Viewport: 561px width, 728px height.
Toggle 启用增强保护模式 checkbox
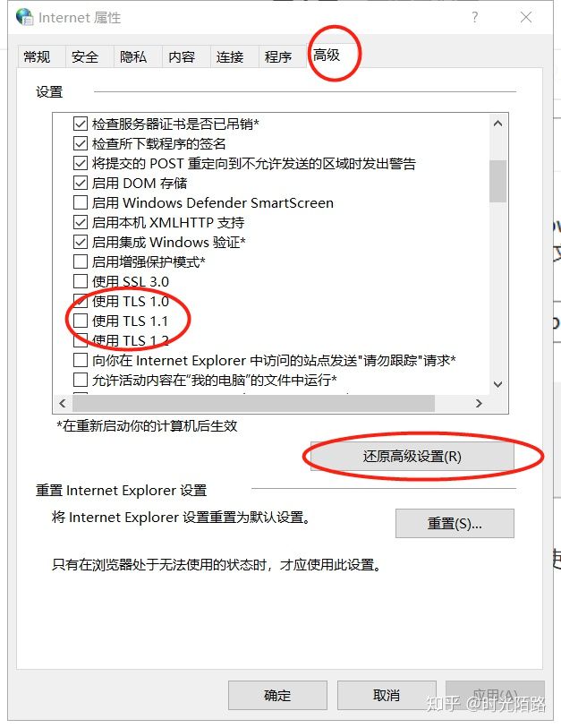(81, 261)
